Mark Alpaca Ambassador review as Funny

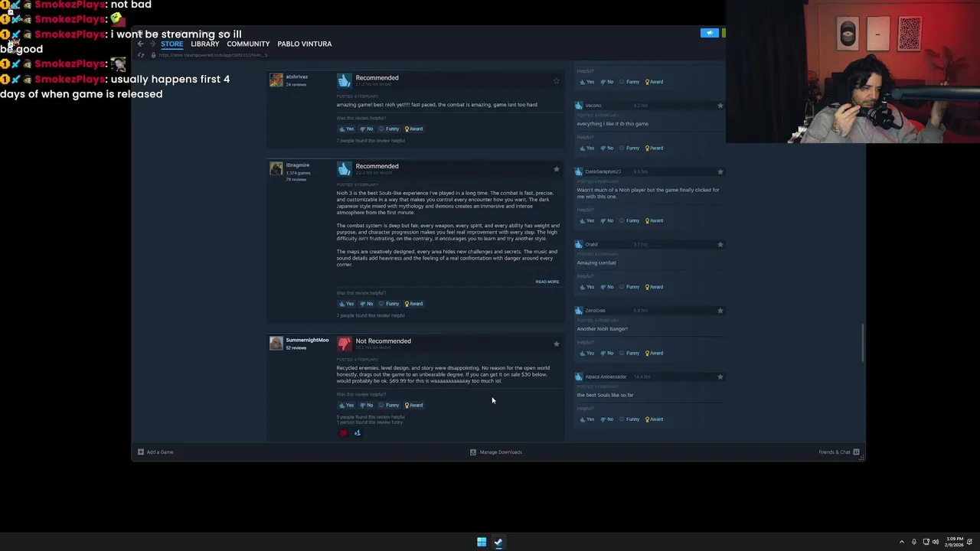[629, 419]
